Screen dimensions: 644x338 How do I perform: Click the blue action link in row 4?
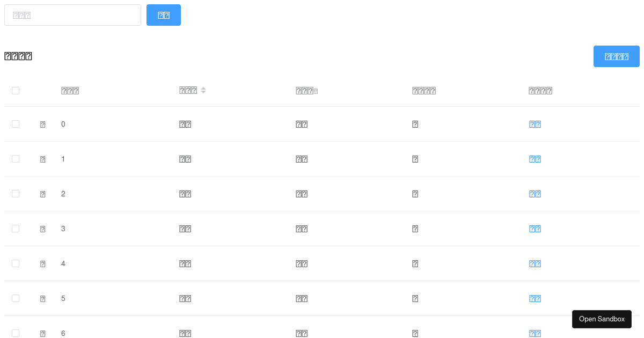click(535, 263)
